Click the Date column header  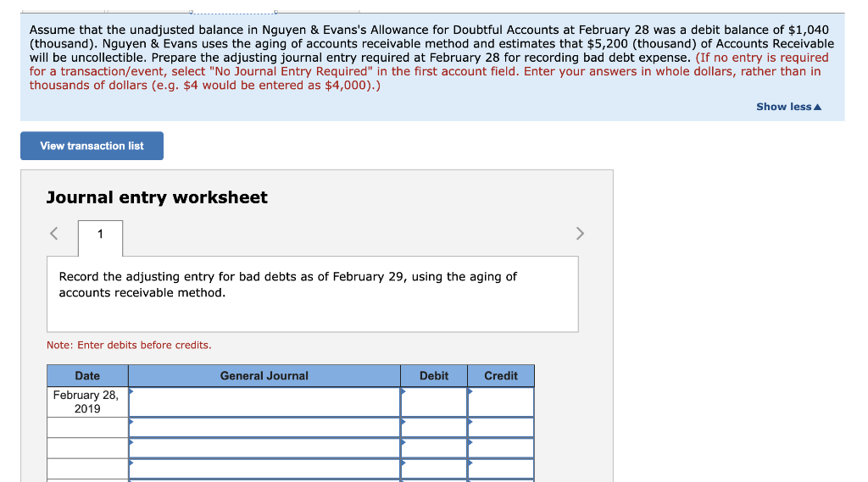pyautogui.click(x=87, y=376)
